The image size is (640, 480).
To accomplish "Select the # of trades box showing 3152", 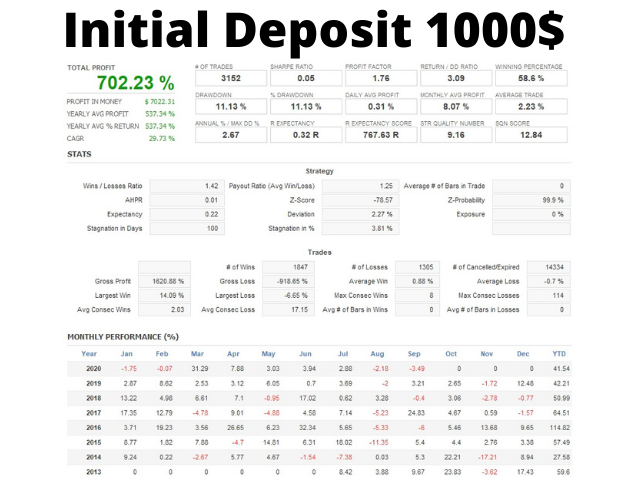I will click(231, 78).
